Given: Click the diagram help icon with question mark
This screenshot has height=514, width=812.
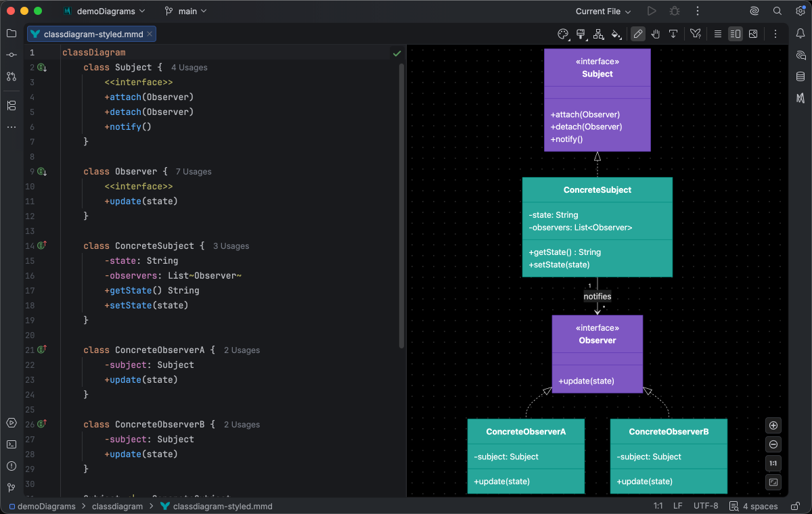Looking at the screenshot, I should [695, 34].
